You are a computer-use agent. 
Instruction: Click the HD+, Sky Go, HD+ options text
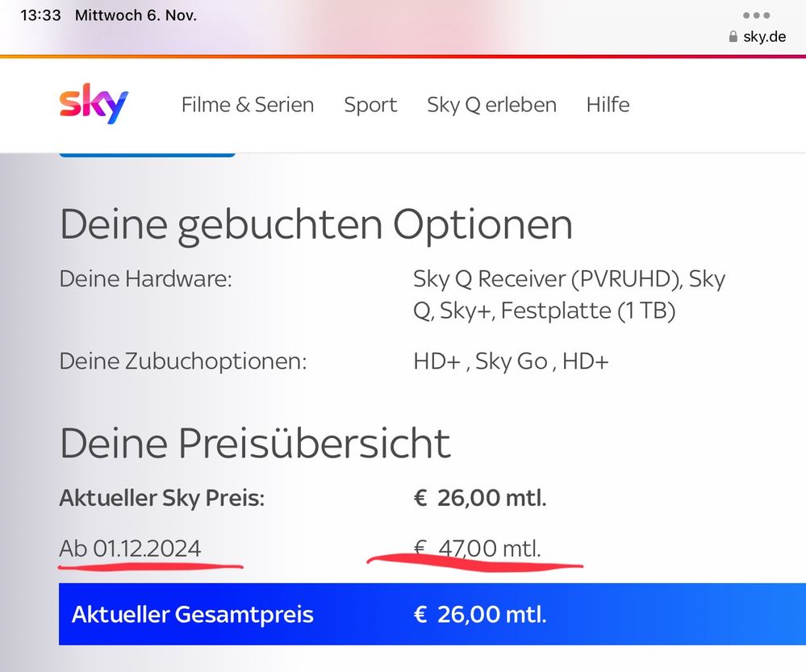point(511,361)
